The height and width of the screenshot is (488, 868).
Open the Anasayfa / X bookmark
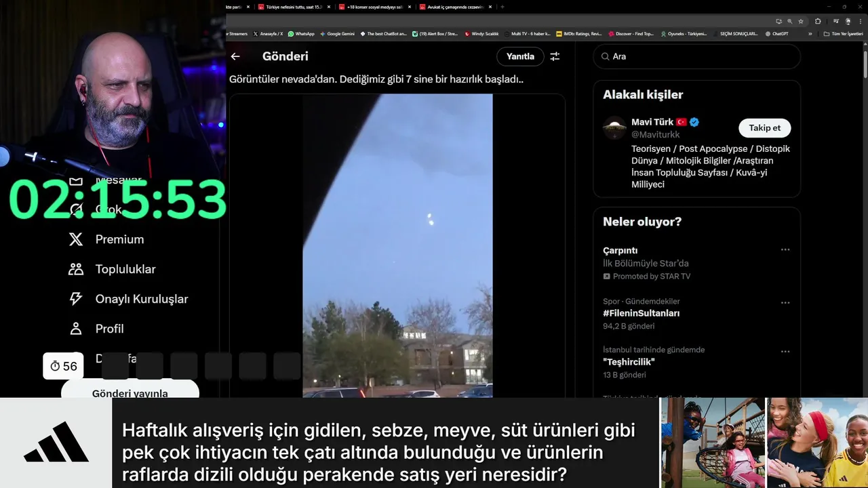(x=268, y=33)
